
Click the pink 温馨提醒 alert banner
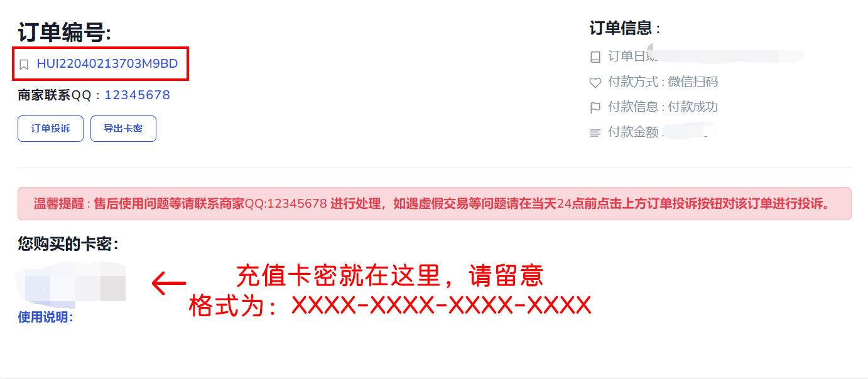coord(434,203)
